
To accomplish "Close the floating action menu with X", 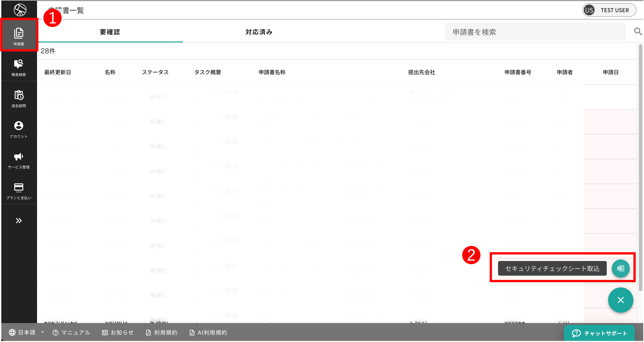I will click(x=620, y=300).
